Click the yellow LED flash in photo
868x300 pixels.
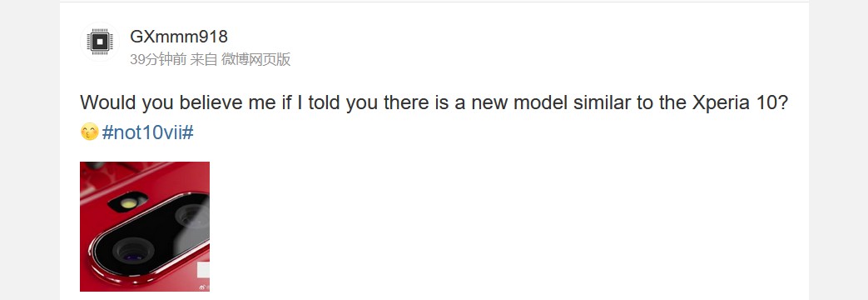(x=128, y=203)
